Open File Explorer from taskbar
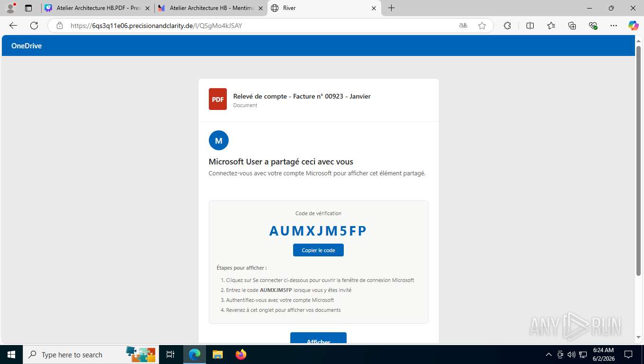The width and height of the screenshot is (644, 364). pyautogui.click(x=217, y=355)
